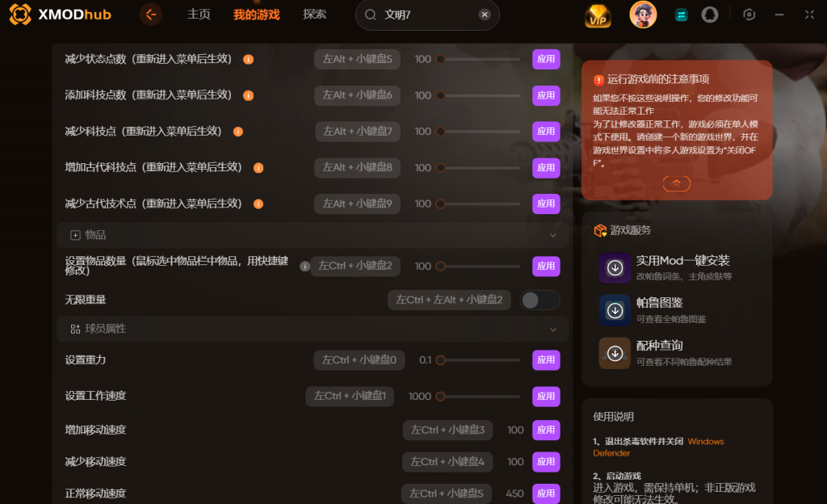
Task: Apply 增加古代科技点
Action: [x=546, y=168]
